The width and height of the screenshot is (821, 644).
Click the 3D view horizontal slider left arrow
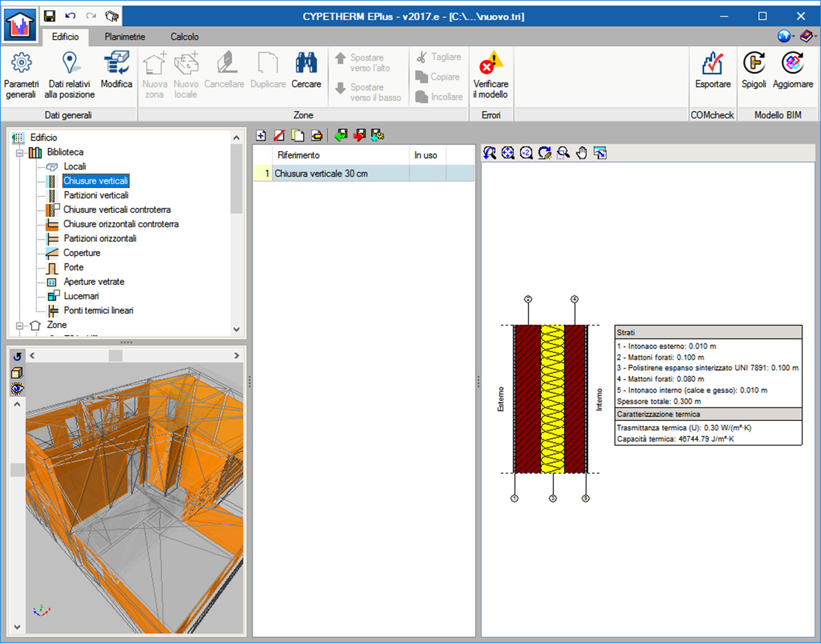click(x=32, y=356)
